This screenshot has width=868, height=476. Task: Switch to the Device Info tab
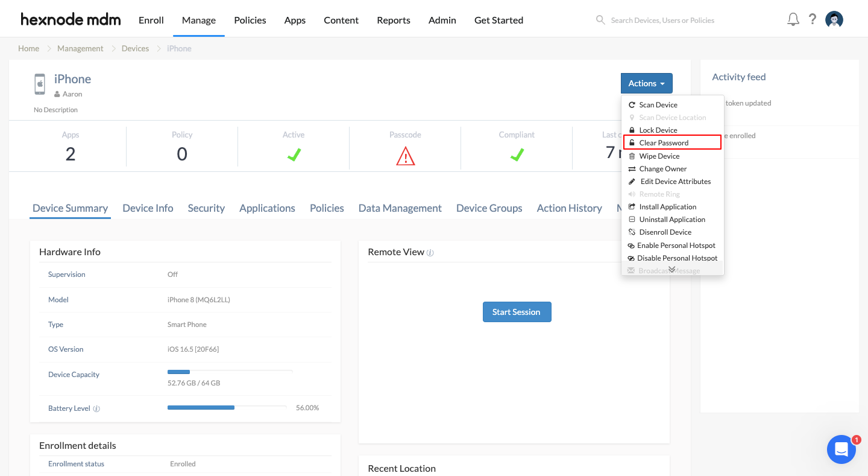[148, 208]
